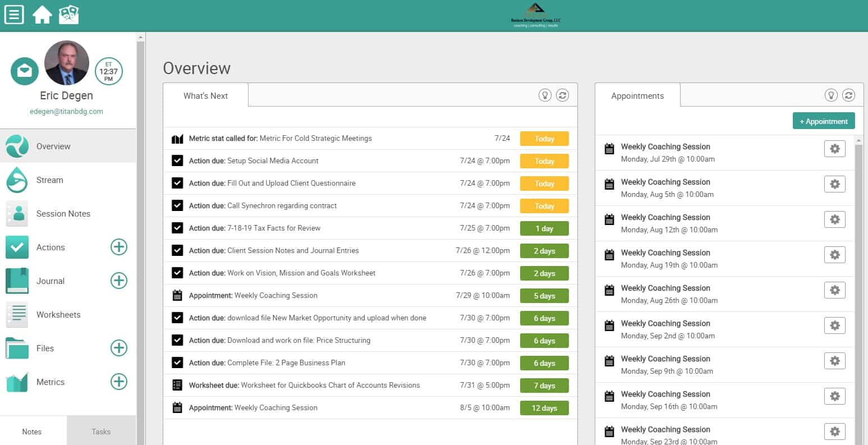
Task: Click calendar icon for 7/29 Weekly Coaching Session
Action: coord(177,295)
